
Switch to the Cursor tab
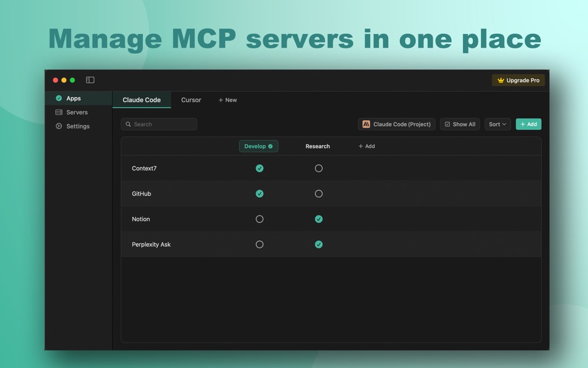coord(191,100)
